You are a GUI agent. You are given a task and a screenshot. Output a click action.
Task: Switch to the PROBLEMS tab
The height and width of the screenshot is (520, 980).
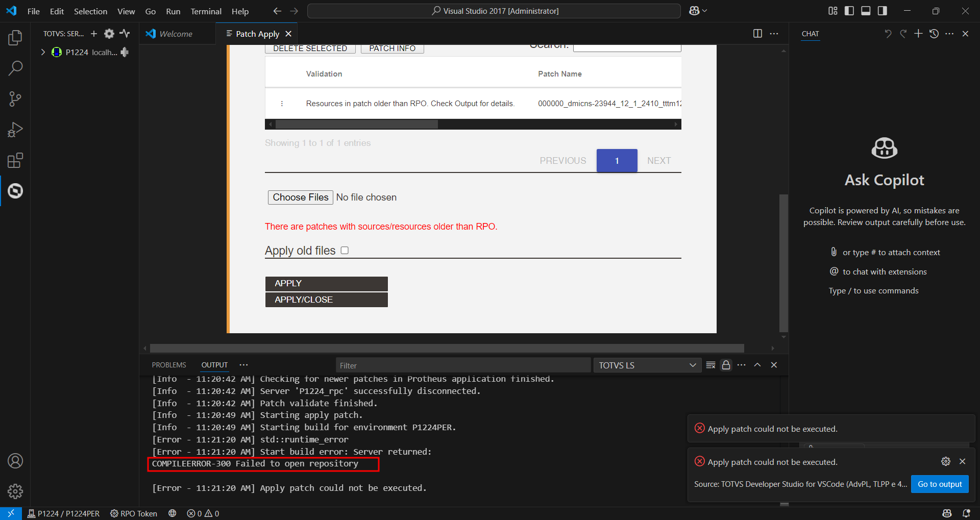(168, 364)
